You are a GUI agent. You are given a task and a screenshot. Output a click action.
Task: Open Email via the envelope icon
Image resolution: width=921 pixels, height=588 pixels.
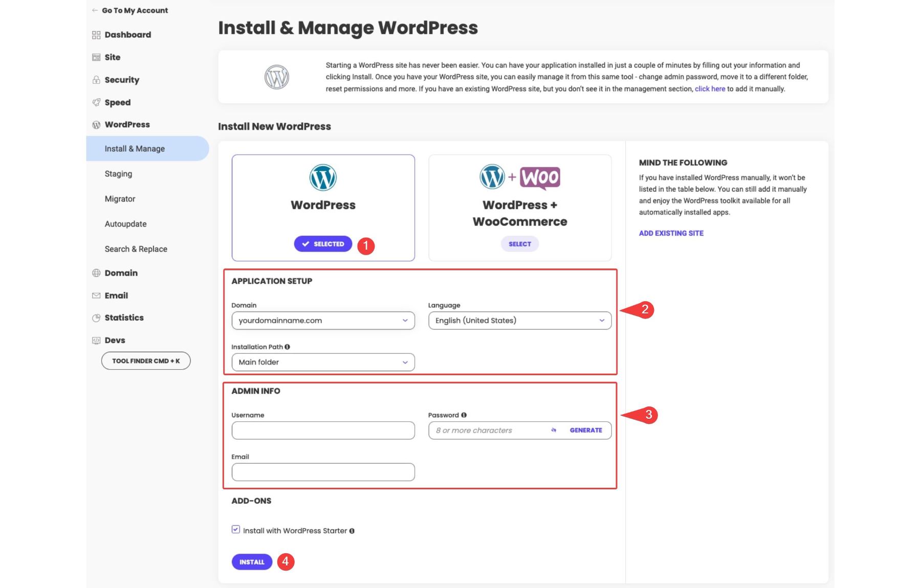[x=96, y=295]
